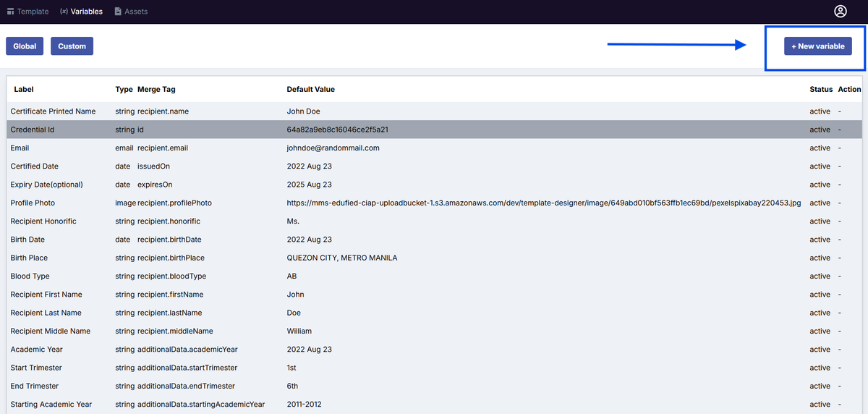Image resolution: width=868 pixels, height=414 pixels.
Task: Click default value William
Action: coord(299,331)
